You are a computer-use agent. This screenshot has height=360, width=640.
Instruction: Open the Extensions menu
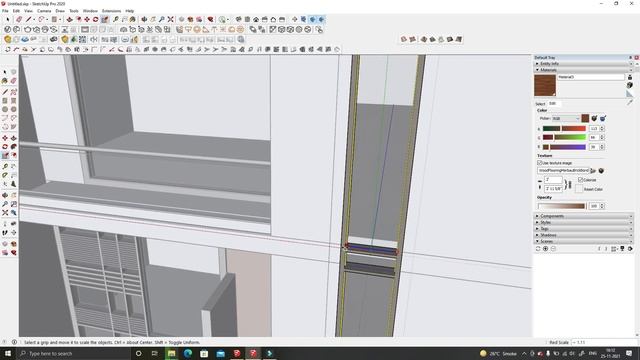(111, 11)
